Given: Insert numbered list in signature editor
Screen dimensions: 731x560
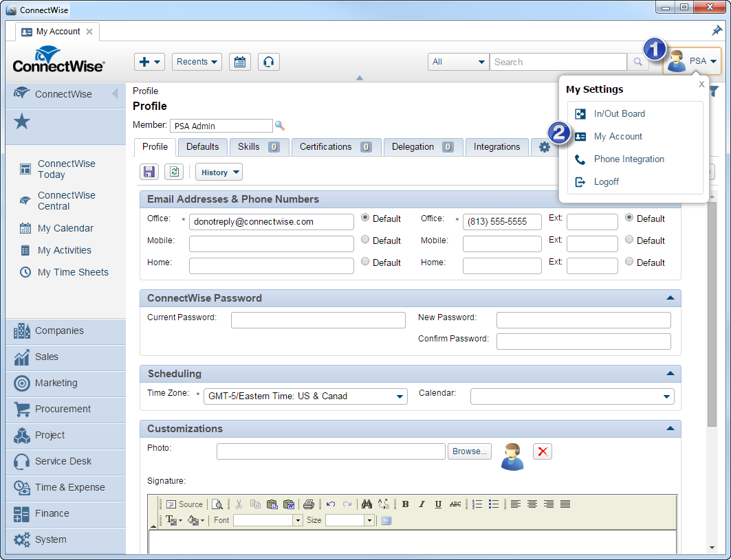Looking at the screenshot, I should point(477,504).
